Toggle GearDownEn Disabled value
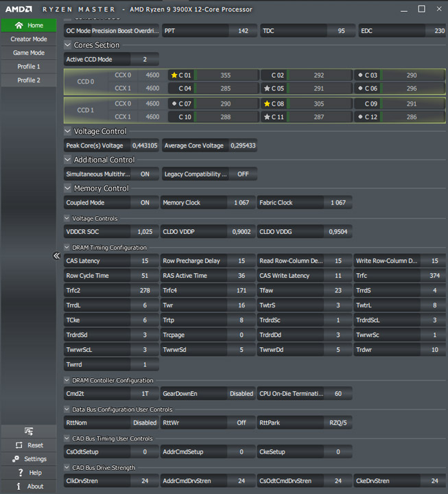This screenshot has width=448, height=494. 241,394
